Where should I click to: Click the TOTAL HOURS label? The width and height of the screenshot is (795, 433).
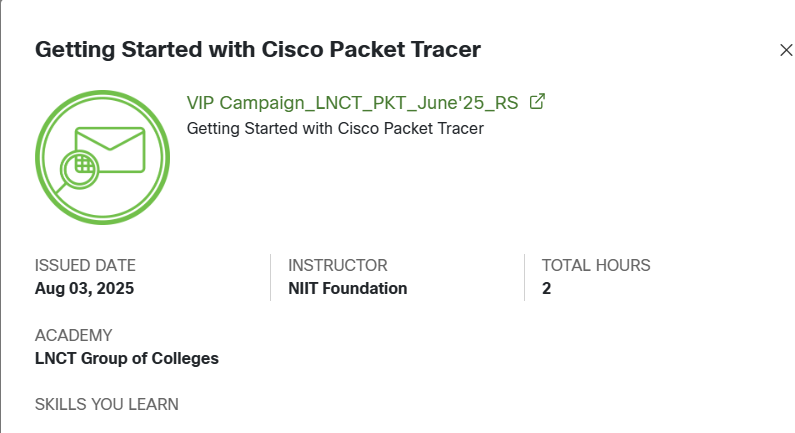pos(596,265)
